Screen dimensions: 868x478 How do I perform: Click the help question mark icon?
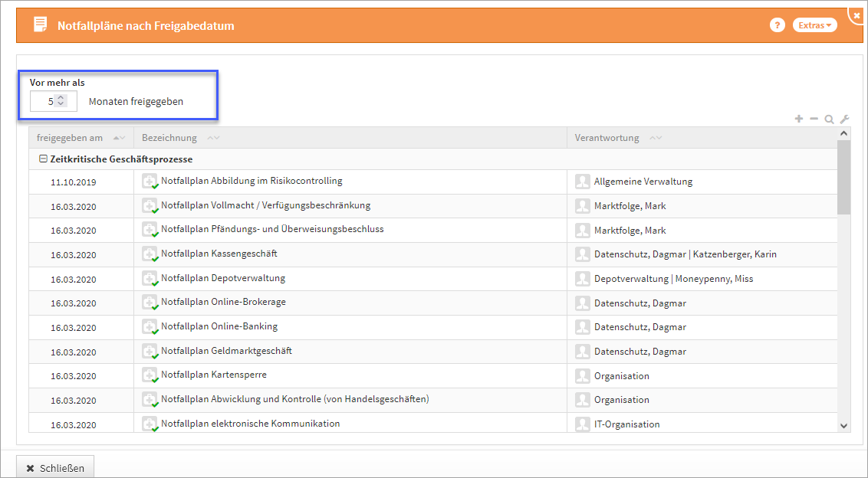[x=777, y=25]
